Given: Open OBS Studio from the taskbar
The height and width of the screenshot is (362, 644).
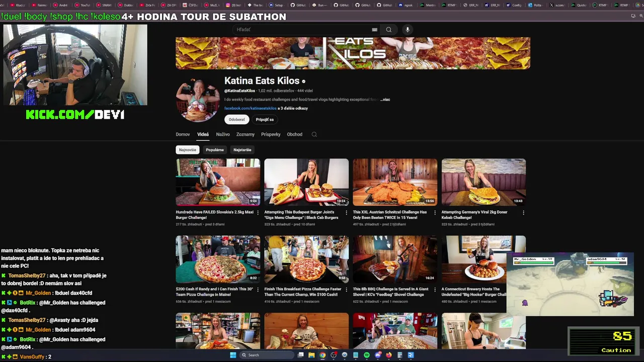Looking at the screenshot, I should coord(334,355).
